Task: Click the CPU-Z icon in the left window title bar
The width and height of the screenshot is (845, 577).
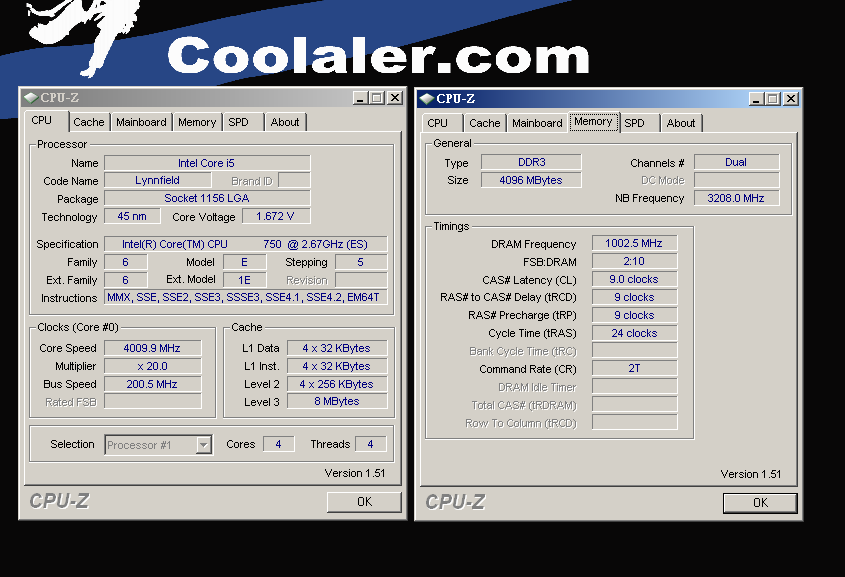Action: (x=31, y=98)
